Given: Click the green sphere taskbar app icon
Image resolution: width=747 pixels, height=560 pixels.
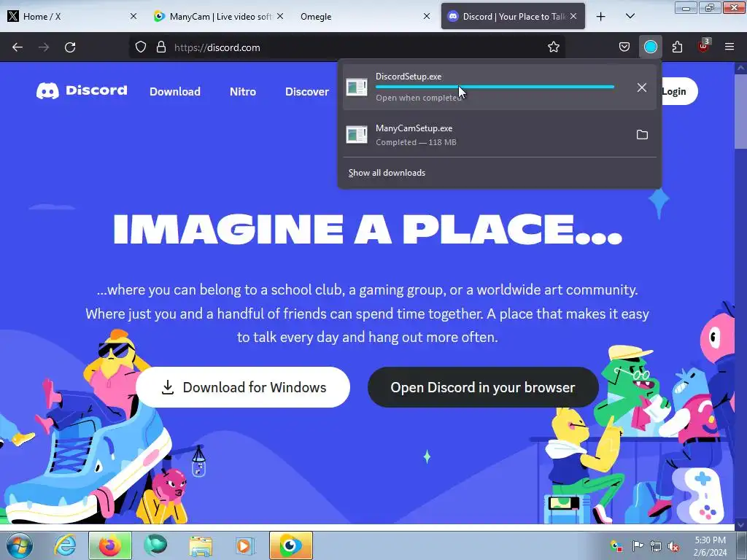Looking at the screenshot, I should (155, 545).
